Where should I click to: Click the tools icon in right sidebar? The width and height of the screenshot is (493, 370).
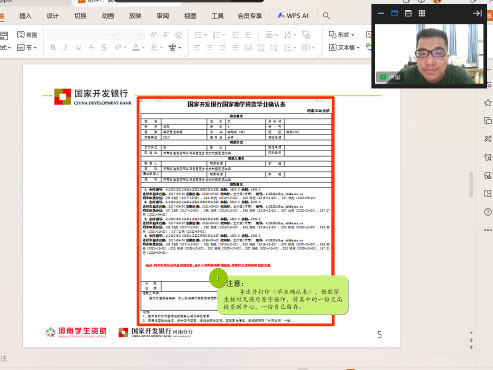488,139
